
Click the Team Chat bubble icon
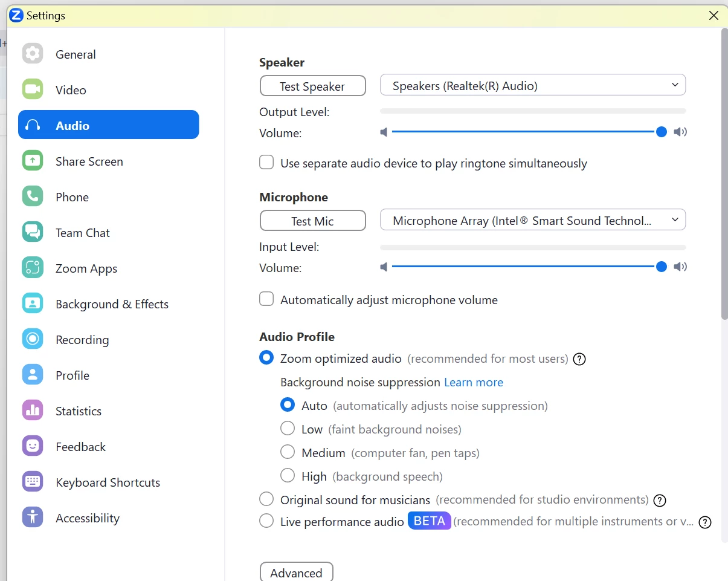pos(33,232)
